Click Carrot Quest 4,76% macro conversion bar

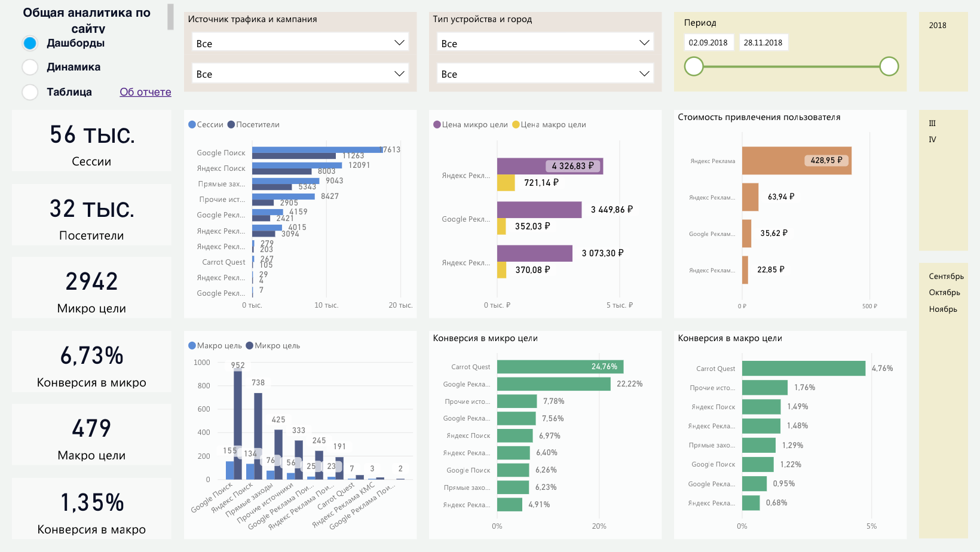pos(804,369)
